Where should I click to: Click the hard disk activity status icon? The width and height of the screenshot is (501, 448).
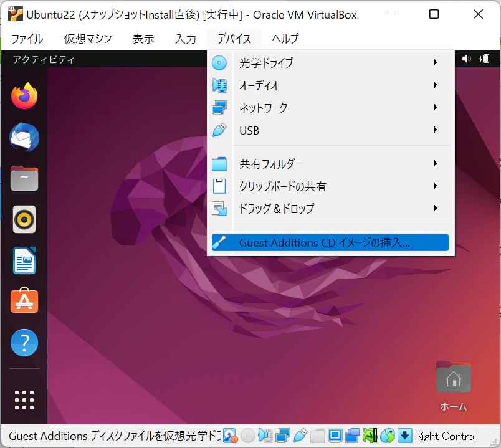click(230, 436)
